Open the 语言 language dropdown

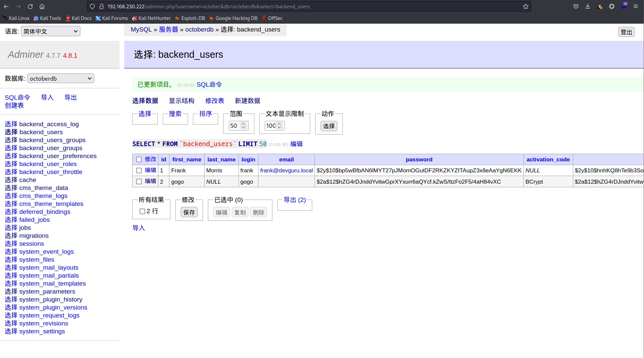(x=50, y=32)
